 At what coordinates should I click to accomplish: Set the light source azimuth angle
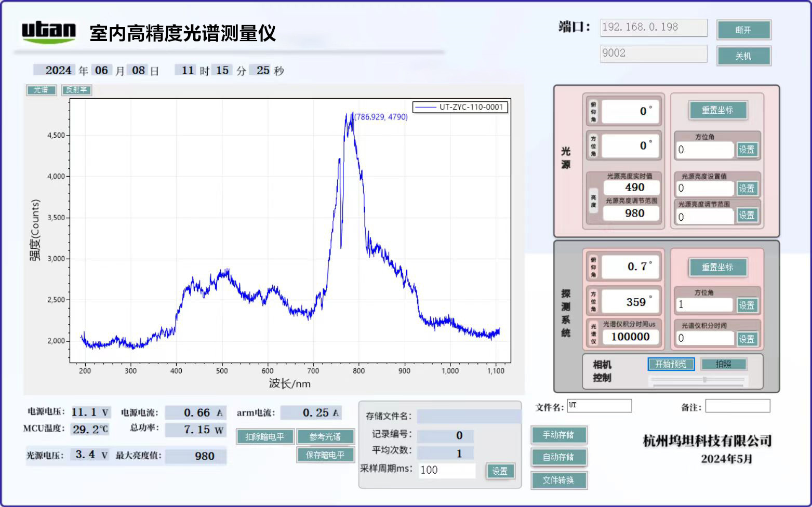point(747,150)
